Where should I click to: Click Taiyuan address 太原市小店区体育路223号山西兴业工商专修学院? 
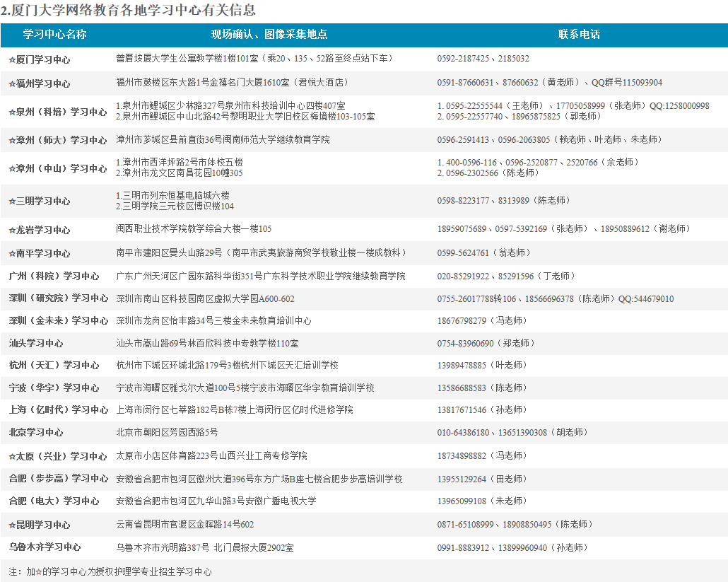(x=212, y=456)
